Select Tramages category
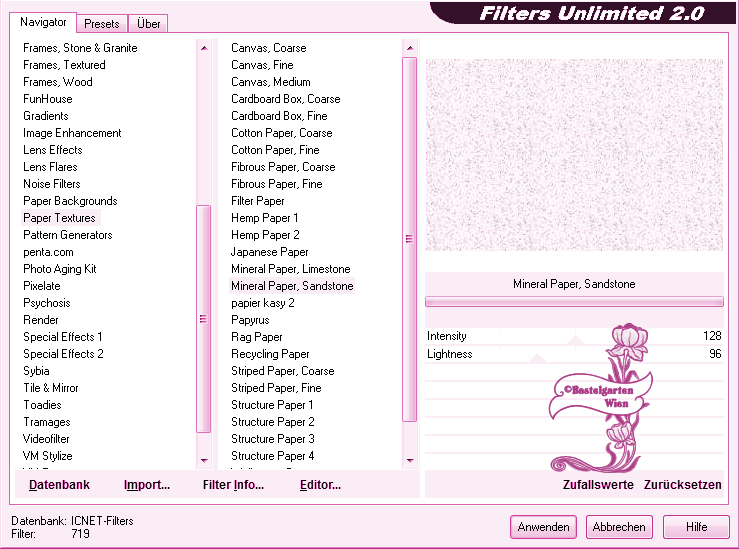739x549 pixels. coord(47,422)
